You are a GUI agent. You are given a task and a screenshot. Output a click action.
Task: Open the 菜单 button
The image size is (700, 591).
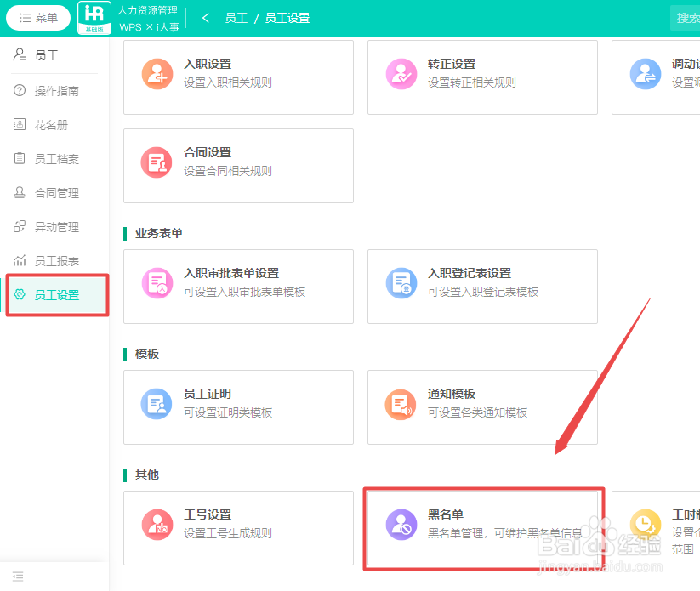(37, 17)
